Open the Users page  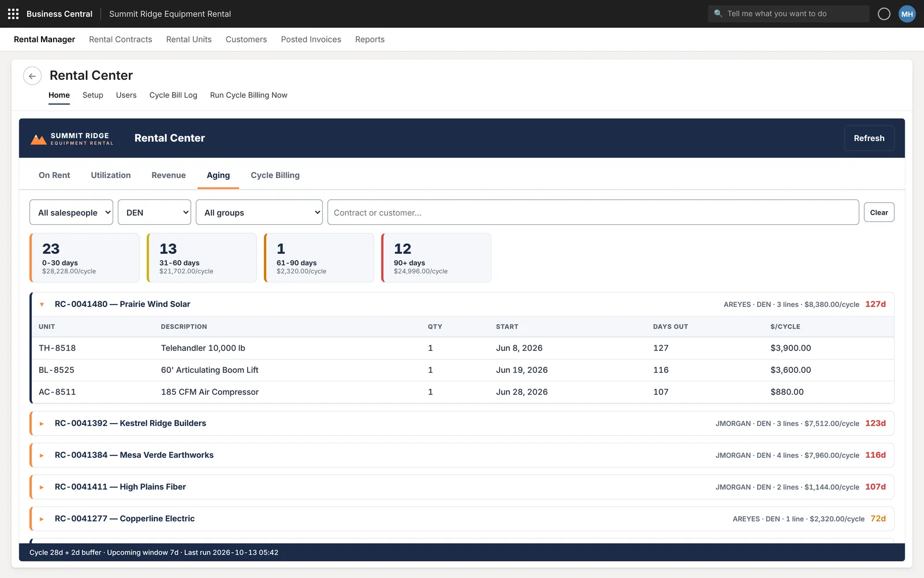pyautogui.click(x=126, y=95)
